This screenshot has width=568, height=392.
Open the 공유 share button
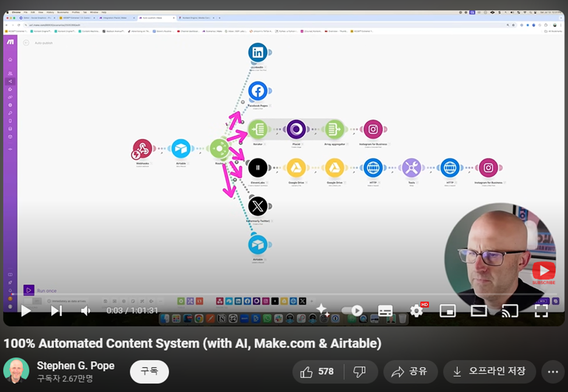410,372
